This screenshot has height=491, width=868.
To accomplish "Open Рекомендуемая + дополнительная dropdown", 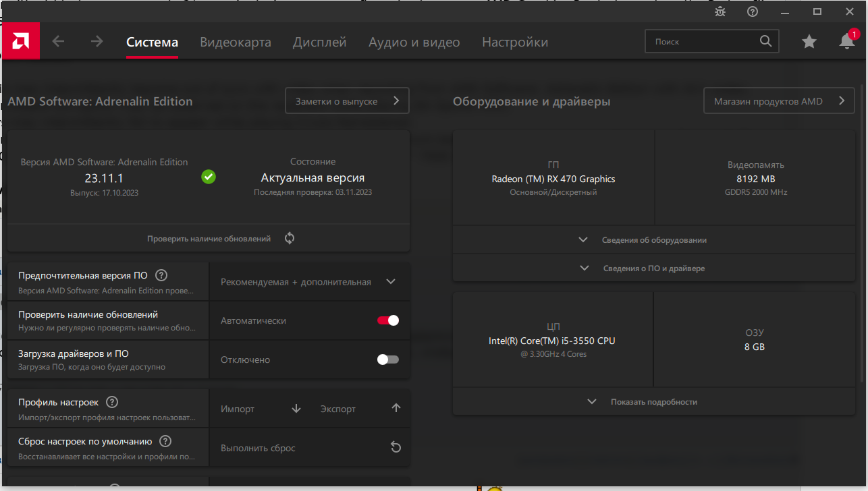I will pyautogui.click(x=310, y=282).
